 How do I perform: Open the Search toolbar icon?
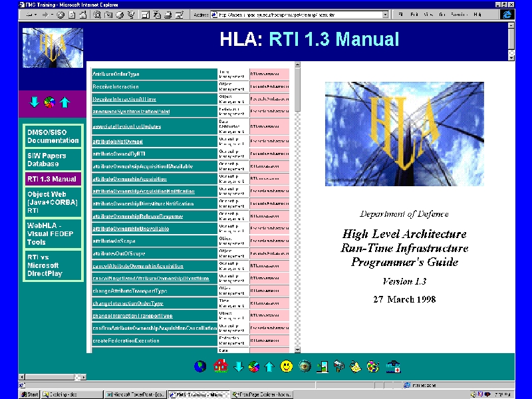(97, 15)
